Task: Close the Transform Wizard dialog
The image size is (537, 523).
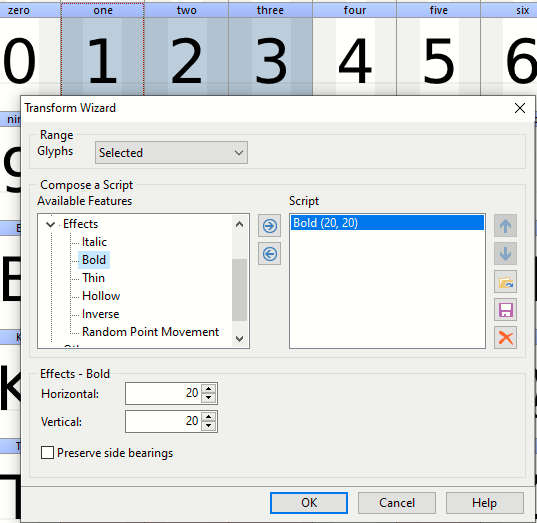Action: pyautogui.click(x=520, y=108)
